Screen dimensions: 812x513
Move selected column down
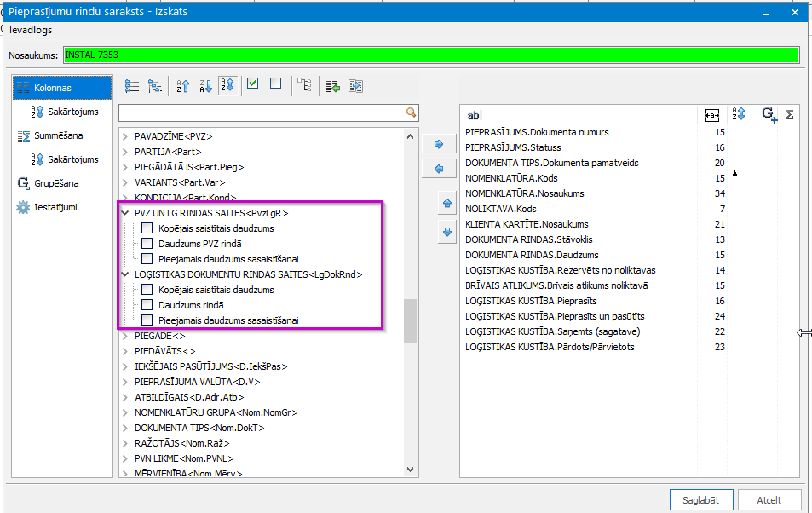pos(447,232)
